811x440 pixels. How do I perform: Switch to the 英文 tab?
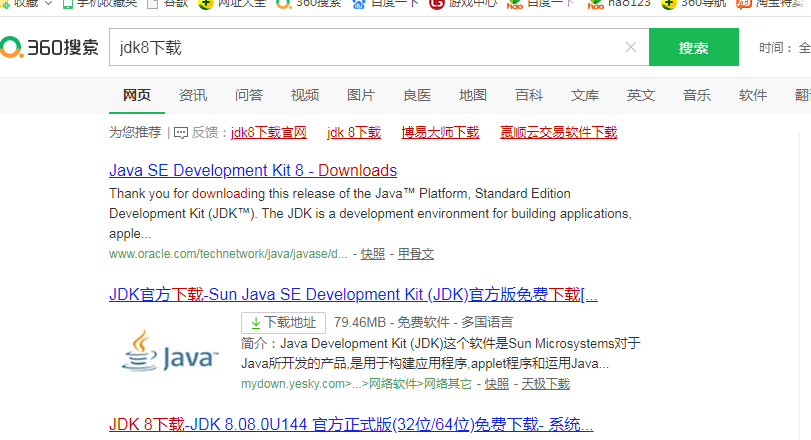pyautogui.click(x=641, y=95)
